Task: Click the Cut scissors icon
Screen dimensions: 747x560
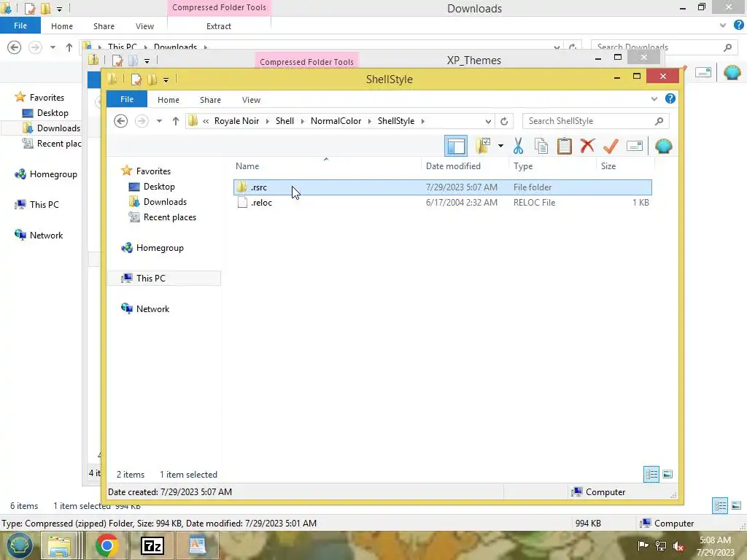Action: pos(519,146)
